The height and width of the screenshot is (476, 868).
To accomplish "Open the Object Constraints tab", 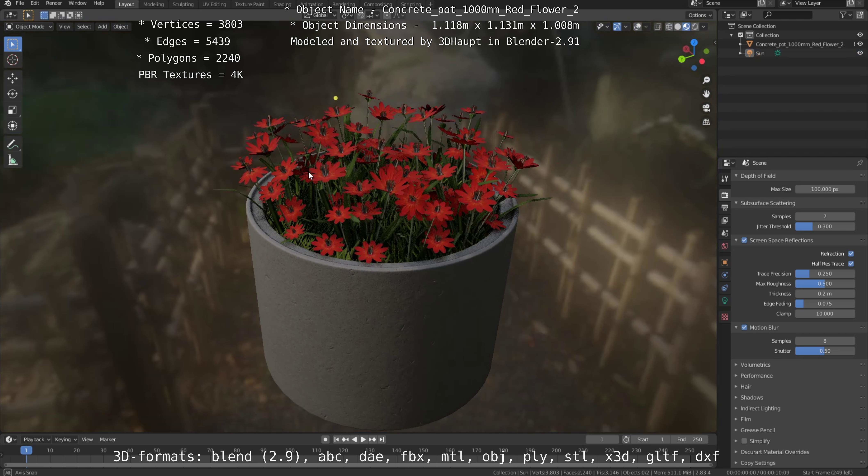I will (x=725, y=288).
